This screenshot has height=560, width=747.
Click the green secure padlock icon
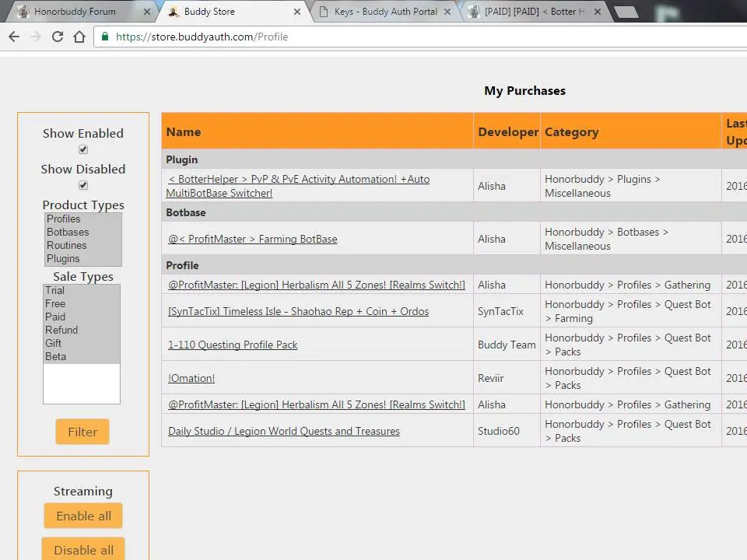click(x=105, y=37)
